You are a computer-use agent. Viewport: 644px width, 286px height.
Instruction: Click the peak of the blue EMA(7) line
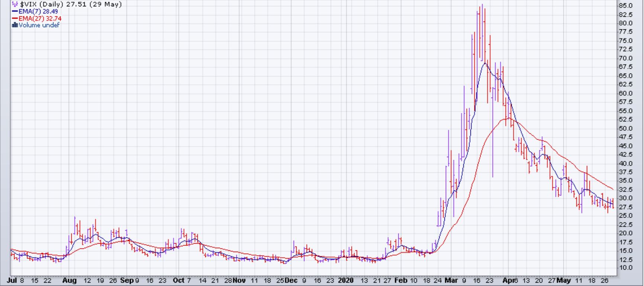tap(485, 64)
